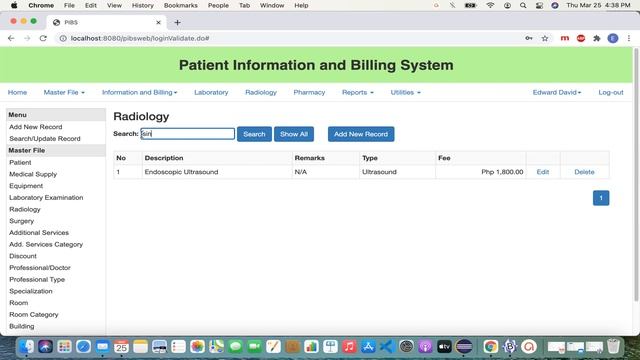This screenshot has height=360, width=640.
Task: Click the browser back arrow
Action: pyautogui.click(x=11, y=38)
